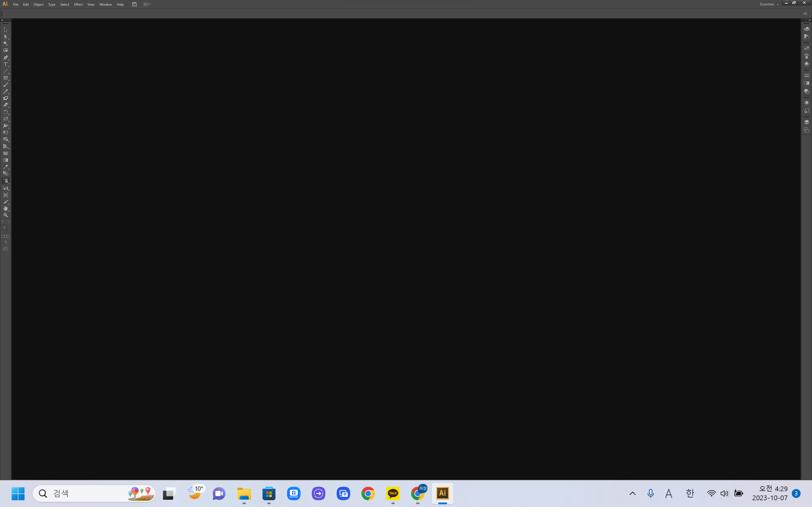Open the File menu
This screenshot has width=812, height=507.
(16, 4)
